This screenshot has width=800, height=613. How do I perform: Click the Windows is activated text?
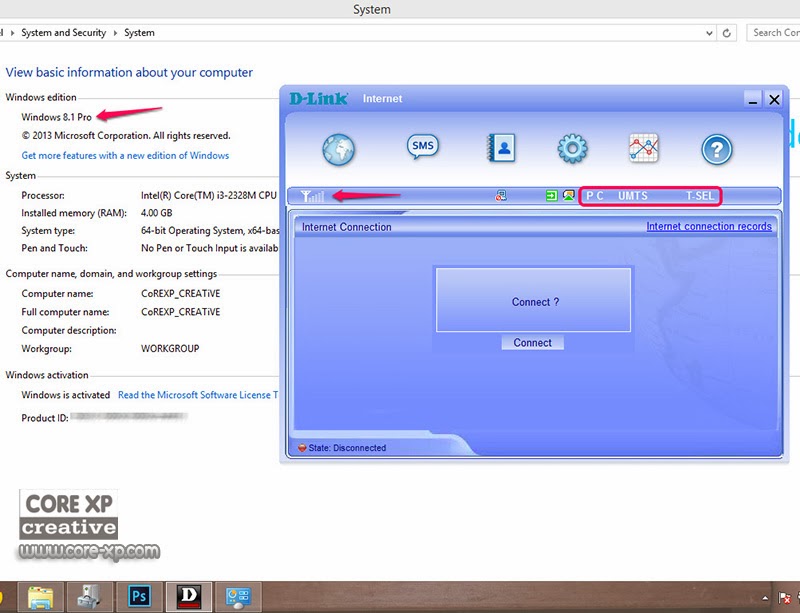tap(65, 395)
